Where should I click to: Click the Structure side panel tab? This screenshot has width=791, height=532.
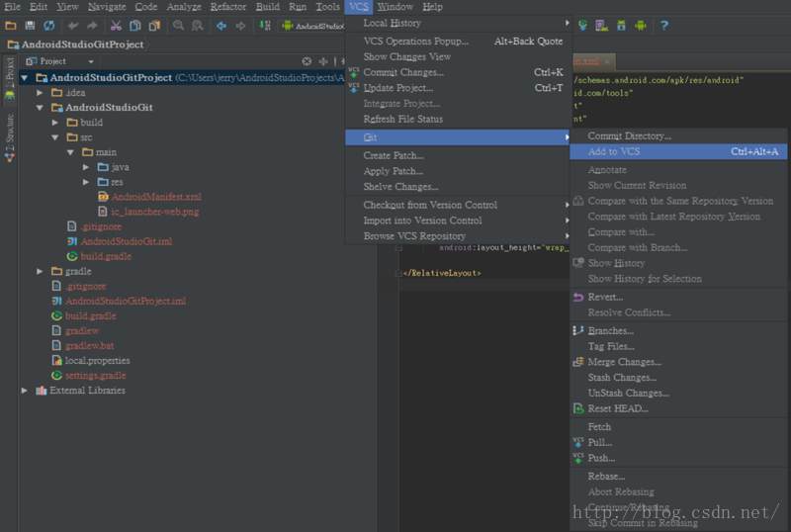9,136
